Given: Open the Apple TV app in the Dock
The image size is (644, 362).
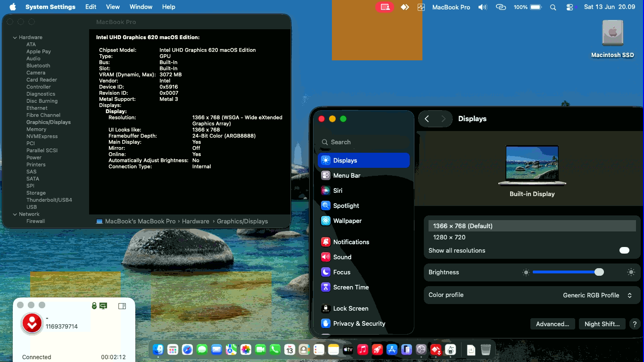Looking at the screenshot, I should (x=348, y=350).
